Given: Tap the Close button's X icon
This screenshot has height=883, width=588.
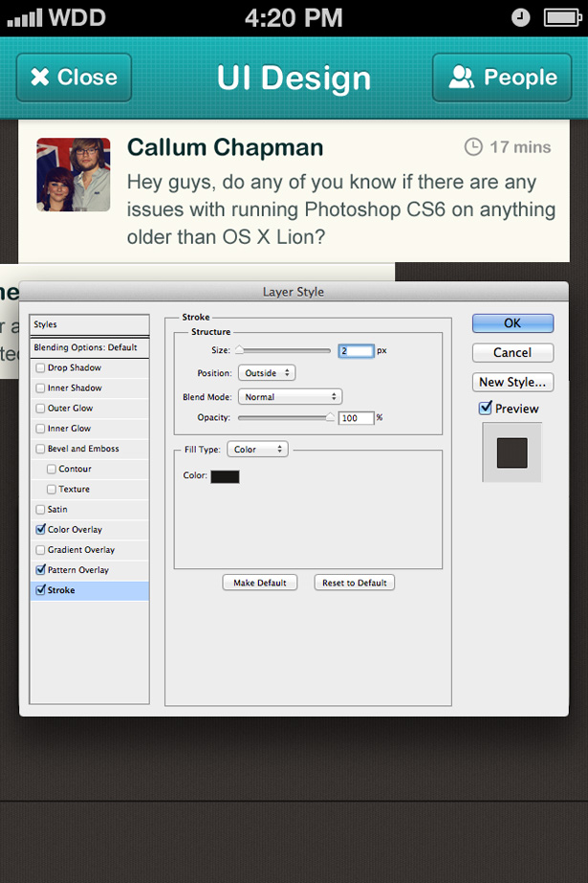Looking at the screenshot, I should click(39, 77).
